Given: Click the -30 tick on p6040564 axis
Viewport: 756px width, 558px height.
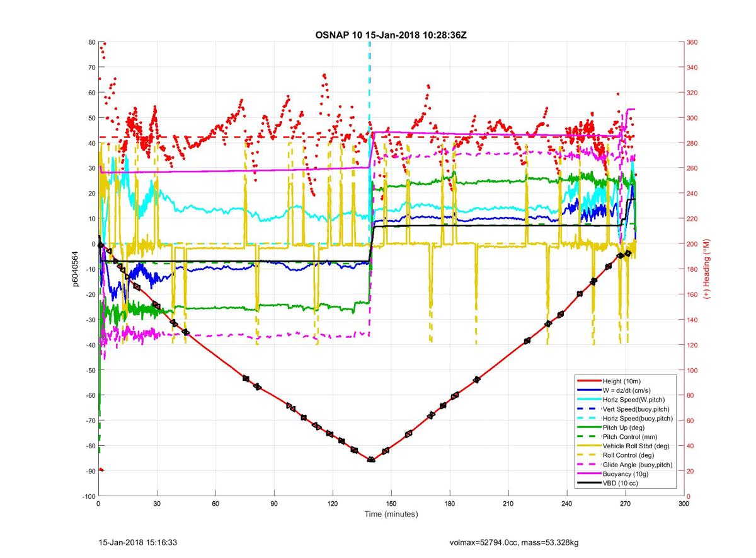Looking at the screenshot, I should tap(89, 320).
